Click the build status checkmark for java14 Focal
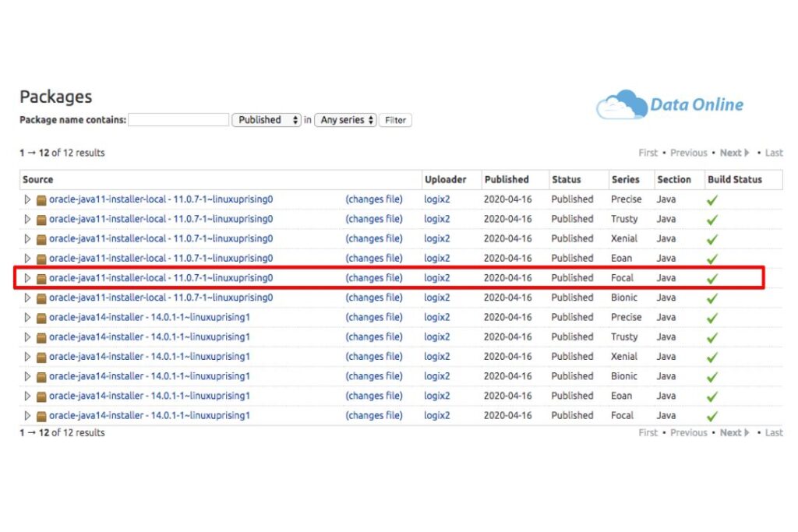Viewport: 798px width, 532px height. [712, 416]
